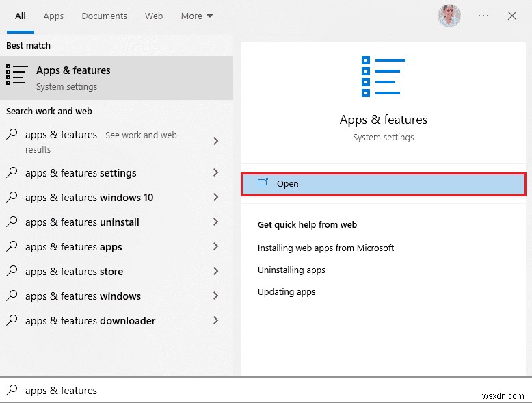
Task: Select 'apps & features downloader' suggestion text
Action: [90, 321]
